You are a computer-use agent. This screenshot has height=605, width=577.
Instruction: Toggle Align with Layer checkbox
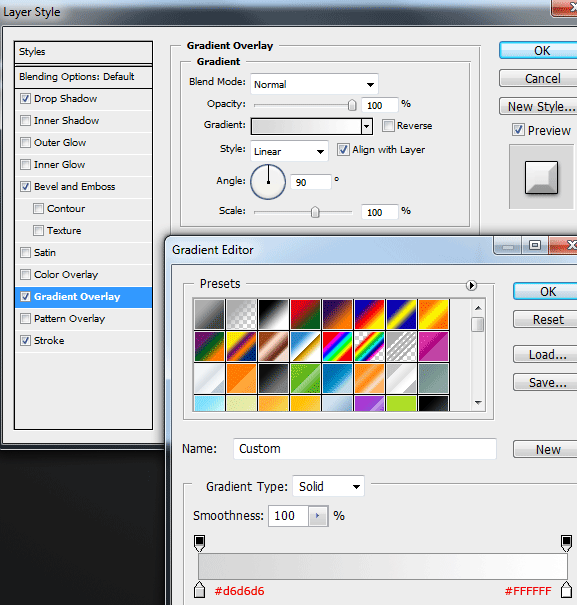click(343, 149)
